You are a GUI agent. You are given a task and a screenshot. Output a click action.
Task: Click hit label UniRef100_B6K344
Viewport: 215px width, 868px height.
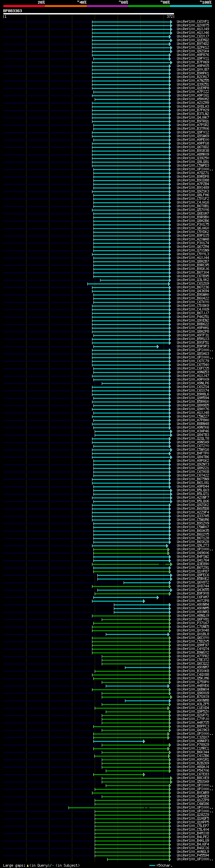click(x=193, y=752)
